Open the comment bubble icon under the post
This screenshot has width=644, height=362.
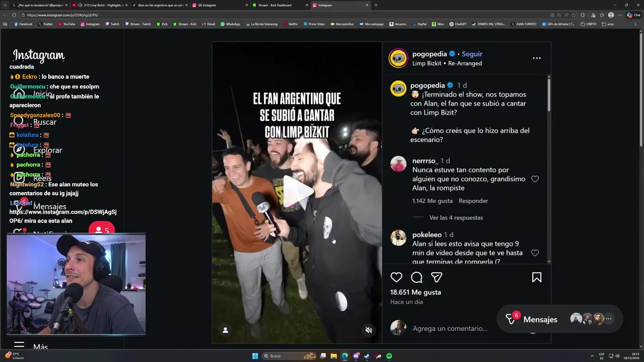point(417,277)
